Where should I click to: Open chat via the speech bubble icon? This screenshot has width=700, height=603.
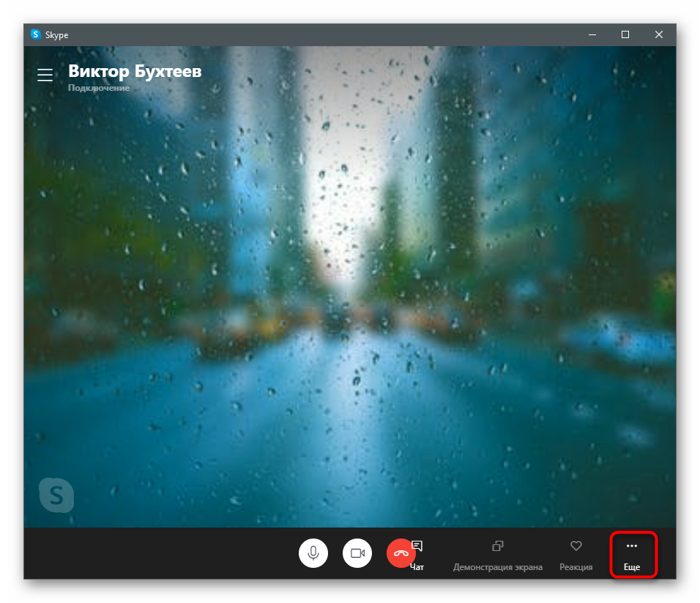point(417,546)
